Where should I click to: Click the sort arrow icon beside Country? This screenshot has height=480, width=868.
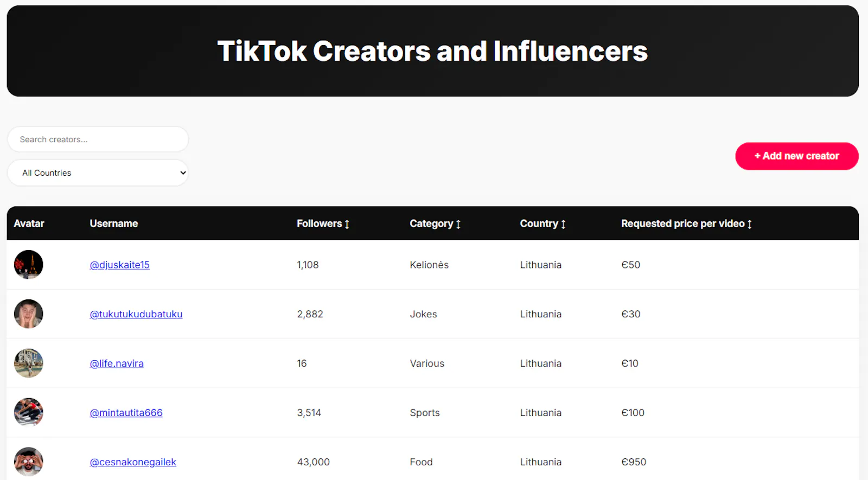[563, 224]
